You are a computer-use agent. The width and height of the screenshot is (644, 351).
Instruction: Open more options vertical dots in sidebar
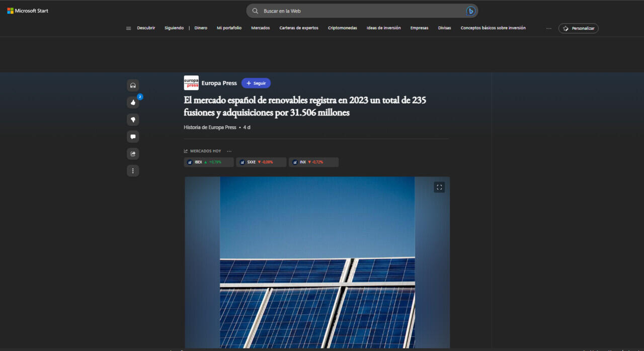coord(133,171)
